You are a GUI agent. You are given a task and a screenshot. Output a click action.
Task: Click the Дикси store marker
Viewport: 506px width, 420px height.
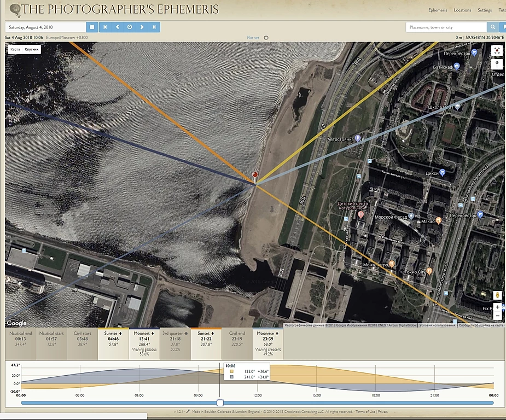(x=442, y=173)
